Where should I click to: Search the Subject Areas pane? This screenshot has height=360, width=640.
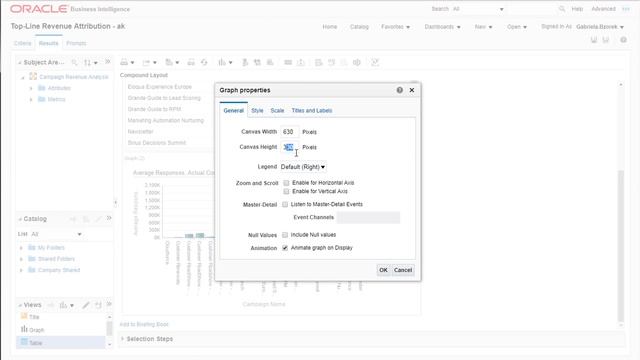pyautogui.click(x=74, y=62)
